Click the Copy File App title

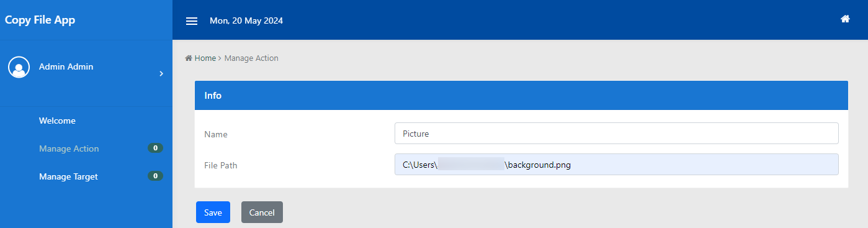[x=40, y=20]
